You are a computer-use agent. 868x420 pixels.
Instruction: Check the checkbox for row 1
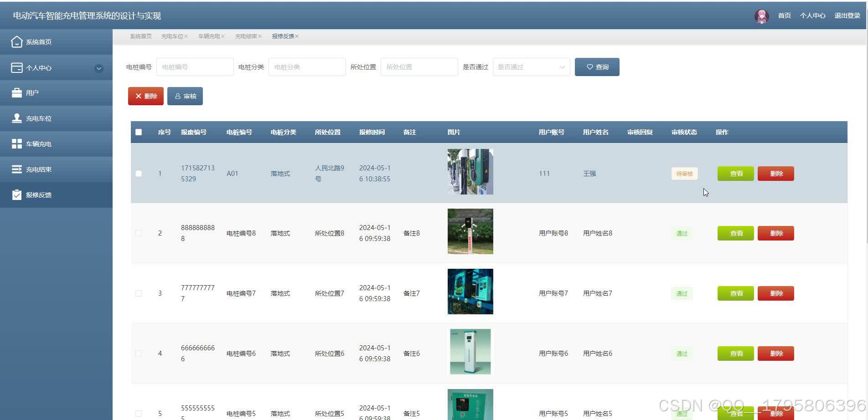pyautogui.click(x=139, y=174)
